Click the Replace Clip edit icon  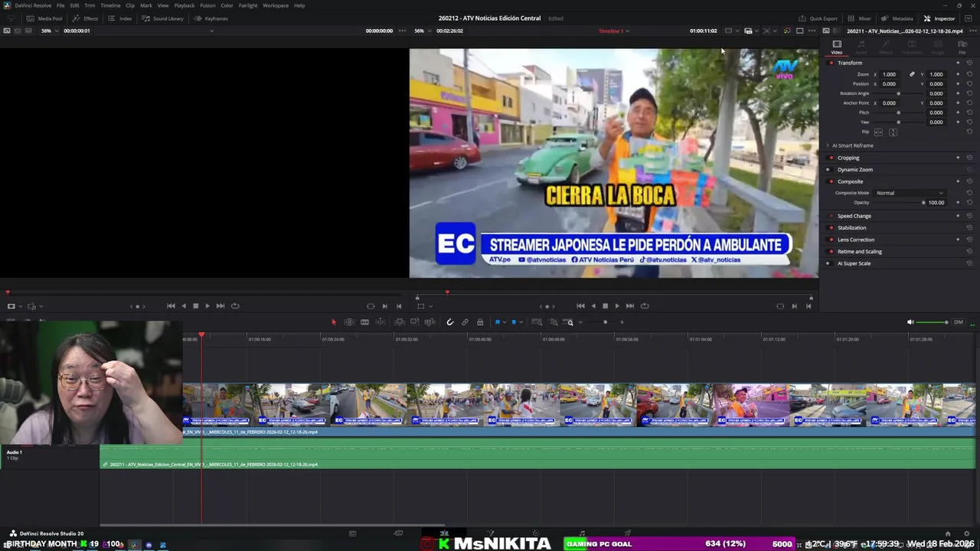(x=430, y=322)
